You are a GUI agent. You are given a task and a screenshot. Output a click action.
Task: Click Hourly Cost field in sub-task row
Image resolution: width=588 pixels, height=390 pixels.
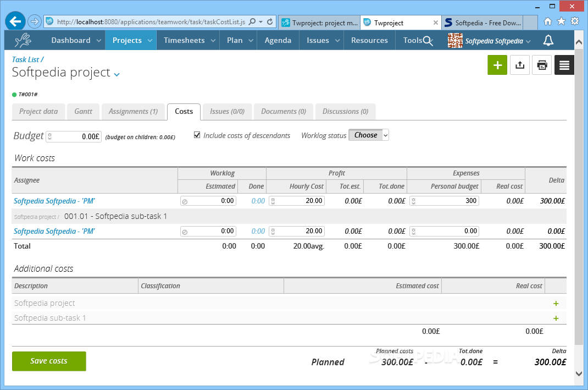297,231
